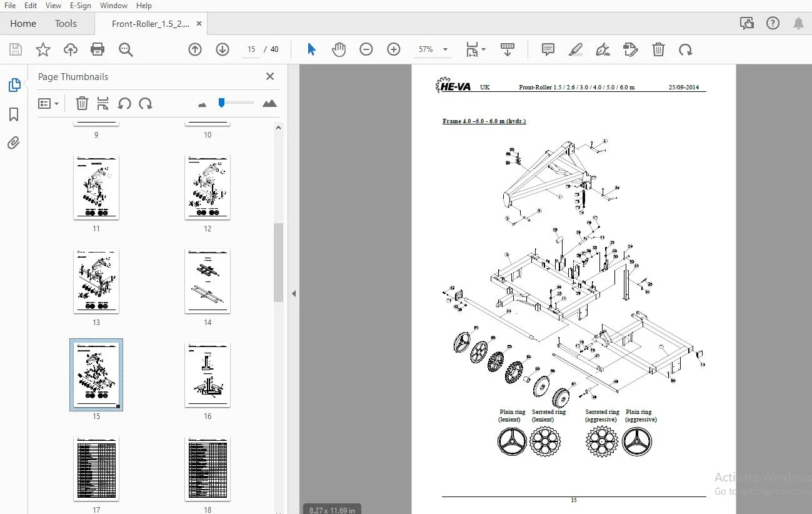The image size is (812, 514).
Task: Bookmark this file with the star icon
Action: pos(43,49)
